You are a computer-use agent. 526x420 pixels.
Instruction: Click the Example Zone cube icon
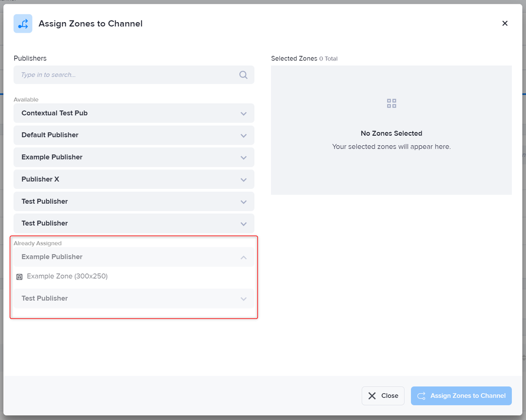pos(19,277)
